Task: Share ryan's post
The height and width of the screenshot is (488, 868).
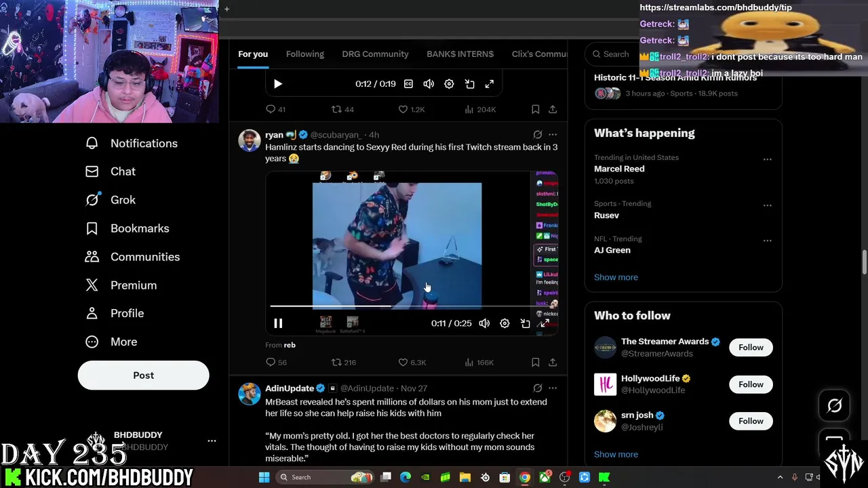Action: click(553, 363)
